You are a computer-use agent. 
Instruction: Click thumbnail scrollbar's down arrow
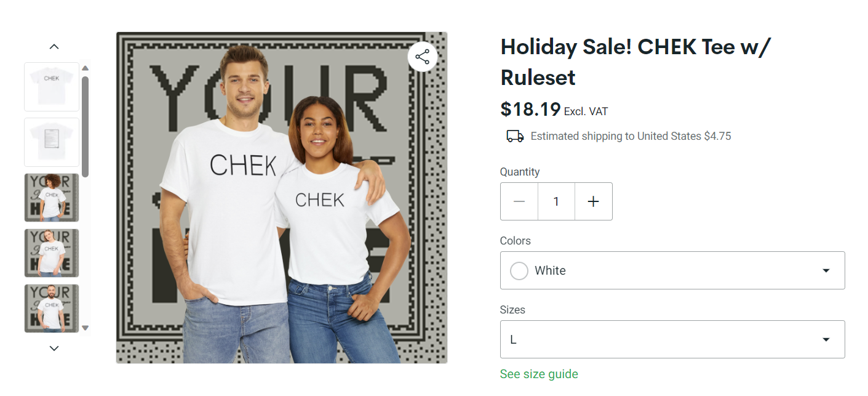86,328
